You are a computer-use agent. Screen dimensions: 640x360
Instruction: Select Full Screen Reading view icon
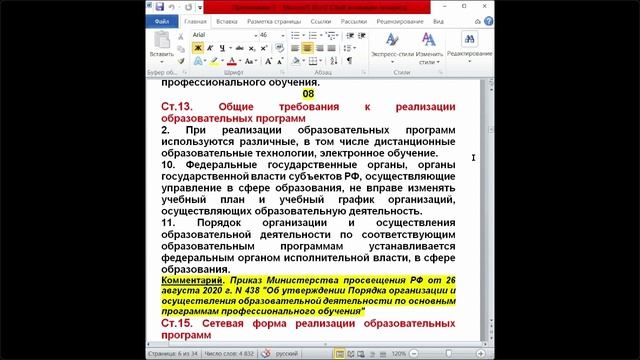point(350,354)
